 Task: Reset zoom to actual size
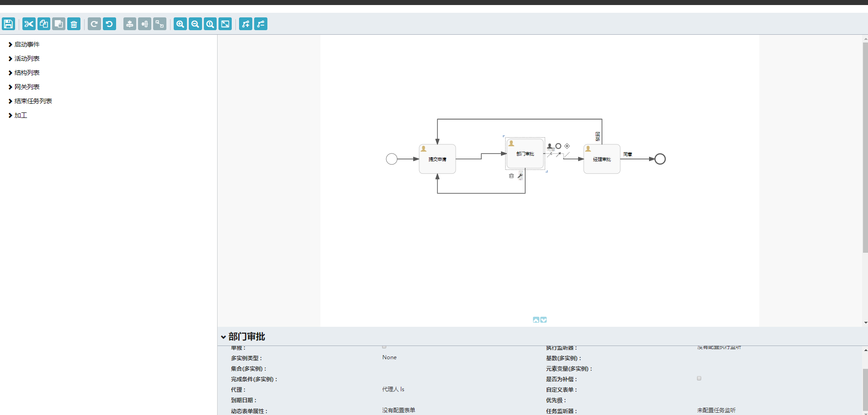[x=210, y=24]
